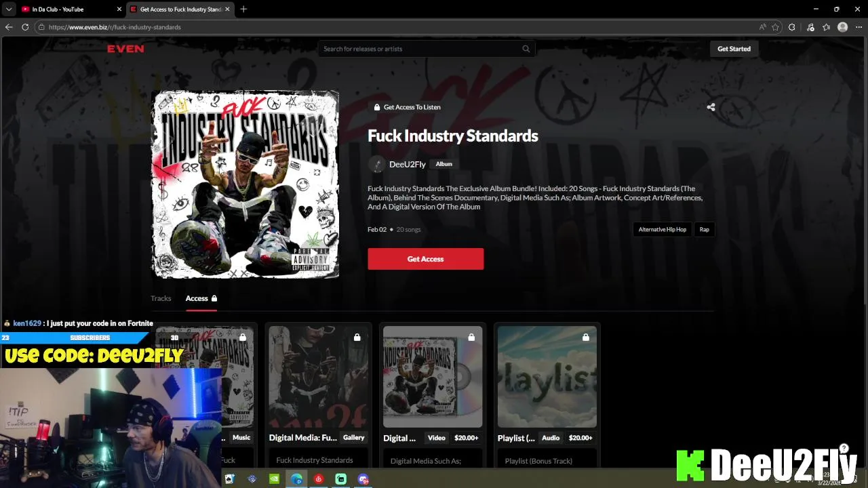Open the Playlist clouds thumbnail
868x488 pixels.
[547, 377]
